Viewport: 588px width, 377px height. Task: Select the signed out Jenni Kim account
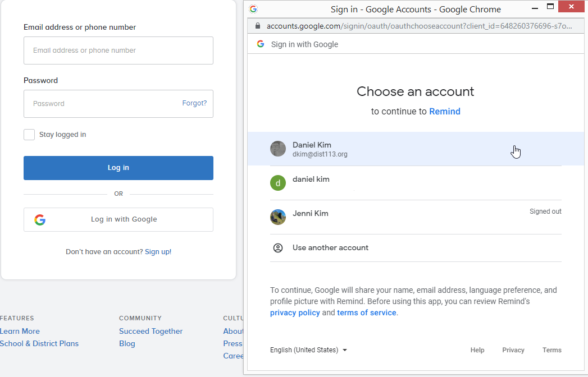pos(416,217)
